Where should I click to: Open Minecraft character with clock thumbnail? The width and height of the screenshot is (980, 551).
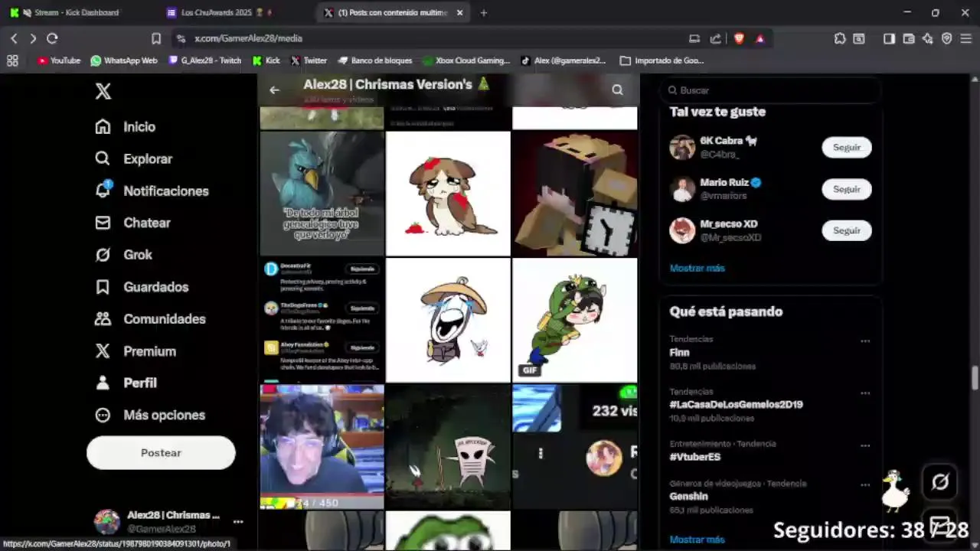(x=575, y=194)
